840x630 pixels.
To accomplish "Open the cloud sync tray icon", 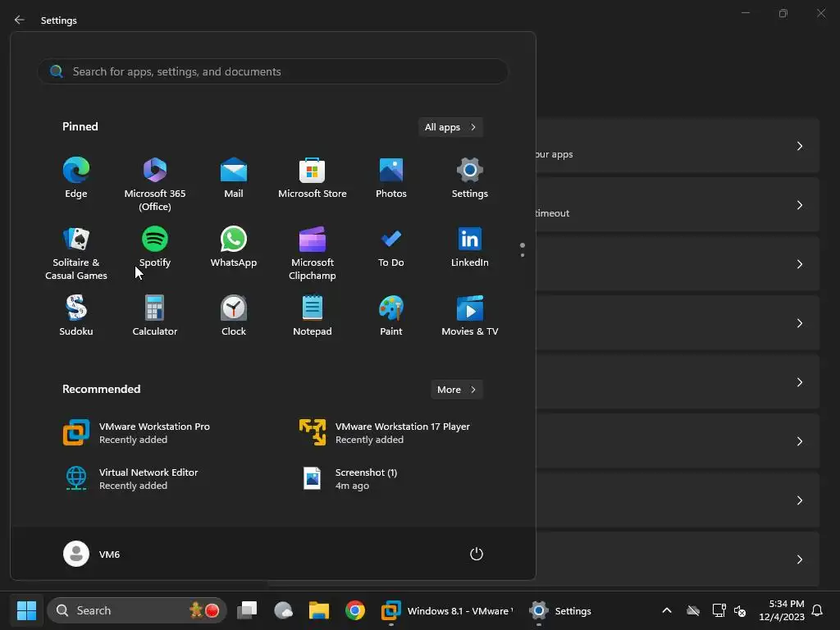I will [693, 610].
